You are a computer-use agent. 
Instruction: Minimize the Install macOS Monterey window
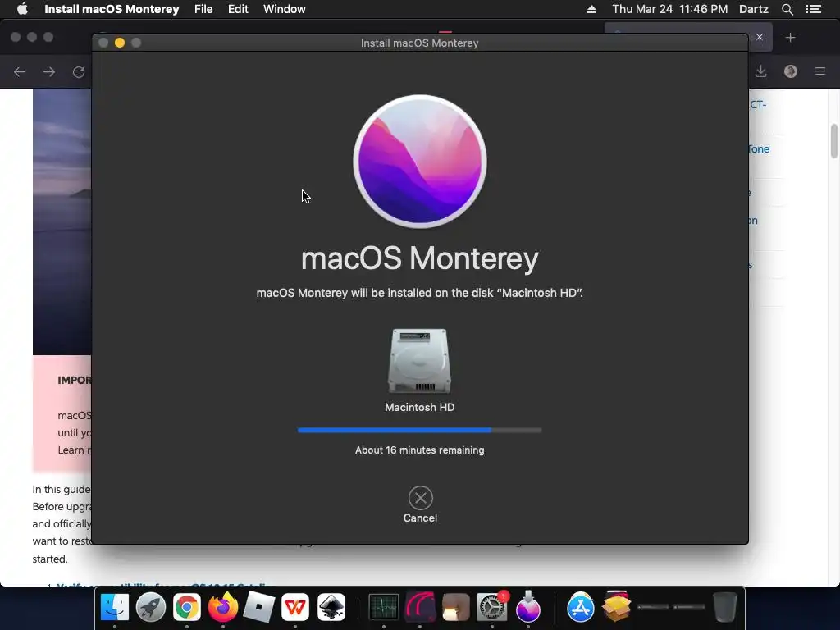(120, 43)
